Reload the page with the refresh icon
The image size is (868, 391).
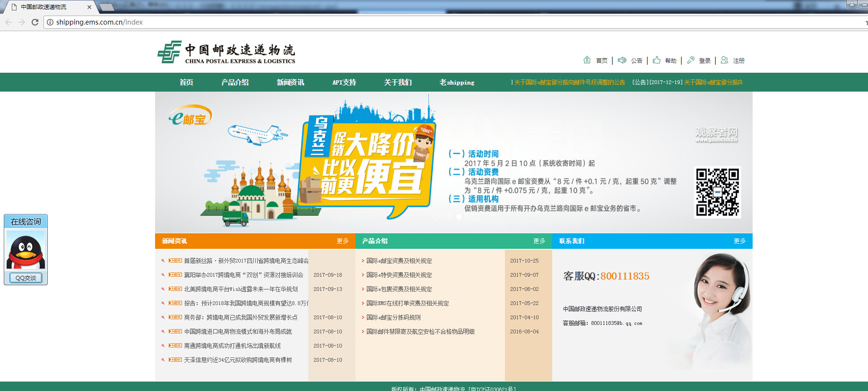point(35,22)
